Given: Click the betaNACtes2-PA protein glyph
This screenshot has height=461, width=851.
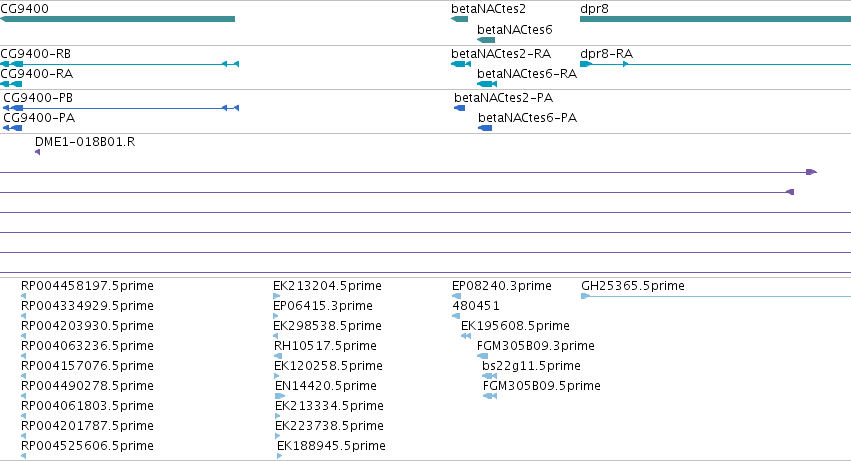Looking at the screenshot, I should click(x=459, y=108).
